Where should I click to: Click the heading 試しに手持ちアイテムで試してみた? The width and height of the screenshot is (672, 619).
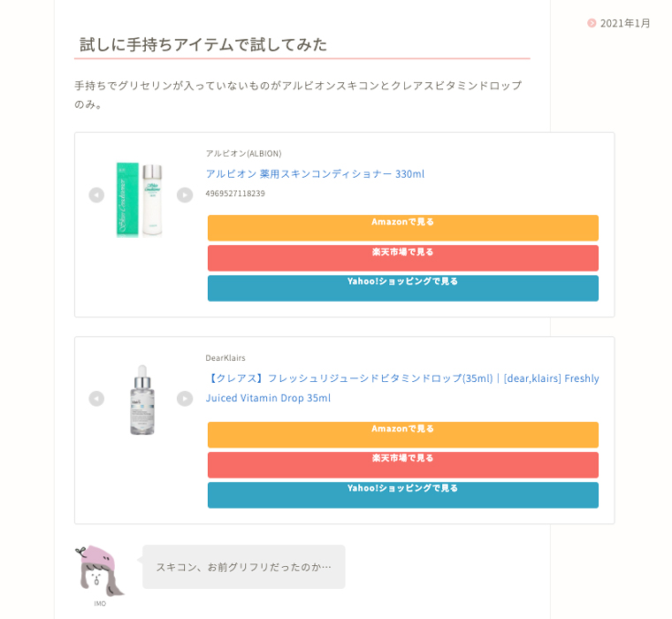click(x=203, y=44)
